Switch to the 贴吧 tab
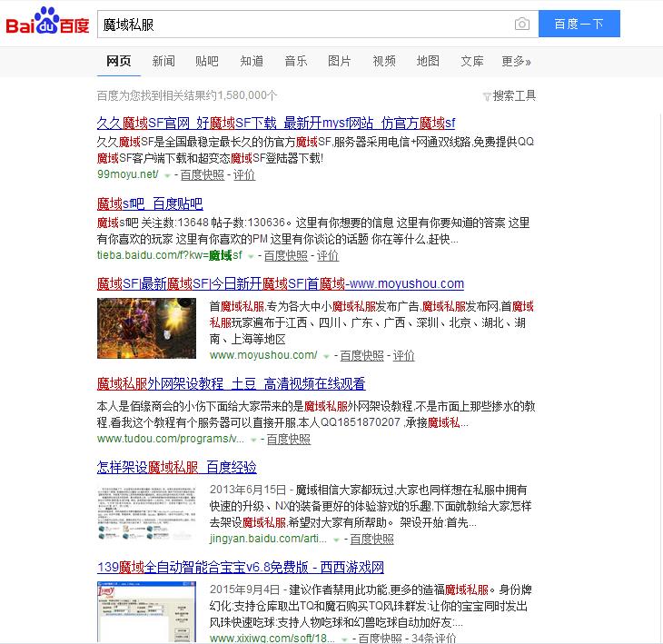The image size is (663, 644). click(x=207, y=61)
